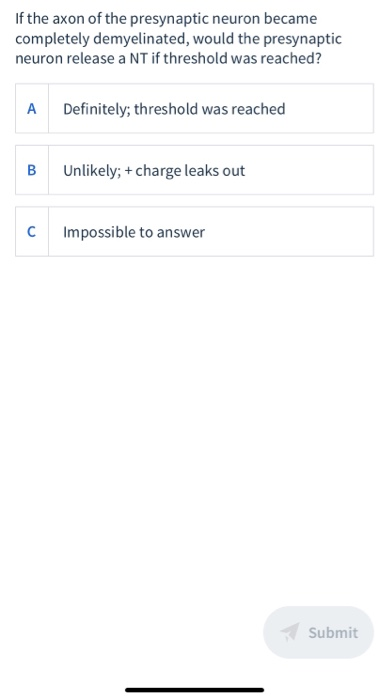Tap the home indicator bar at the bottom

coord(195,690)
